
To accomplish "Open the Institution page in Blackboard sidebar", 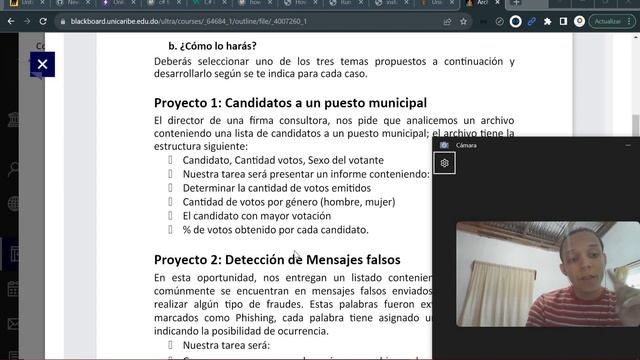I will click(x=13, y=120).
